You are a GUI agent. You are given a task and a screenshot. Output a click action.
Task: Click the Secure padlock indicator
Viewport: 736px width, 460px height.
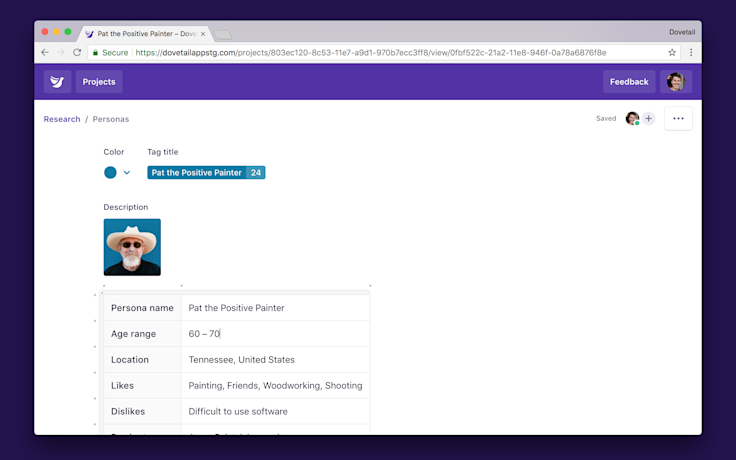click(110, 53)
